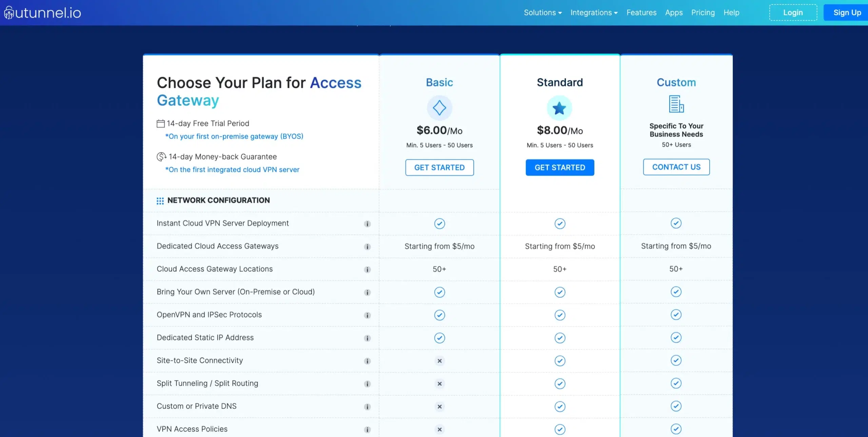Click the Custom plan building icon
The width and height of the screenshot is (868, 437).
(x=676, y=104)
